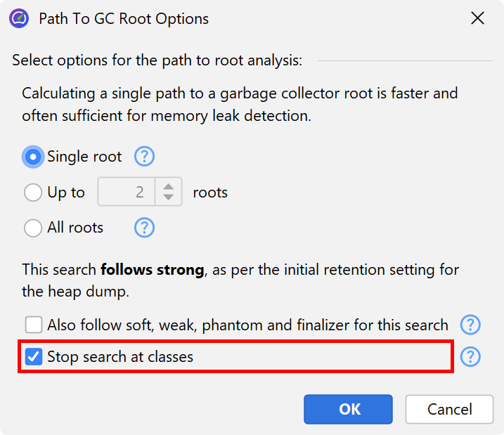This screenshot has height=435, width=504.
Task: Open help for the All roots option
Action: click(x=144, y=228)
